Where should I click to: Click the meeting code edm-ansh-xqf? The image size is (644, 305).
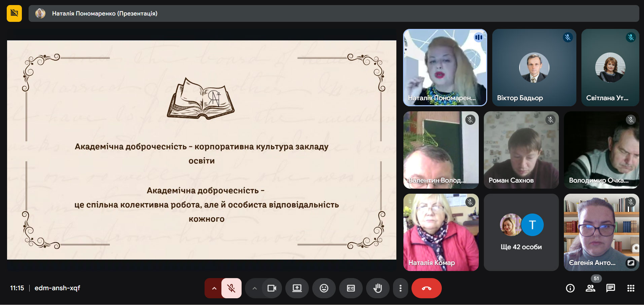[57, 288]
